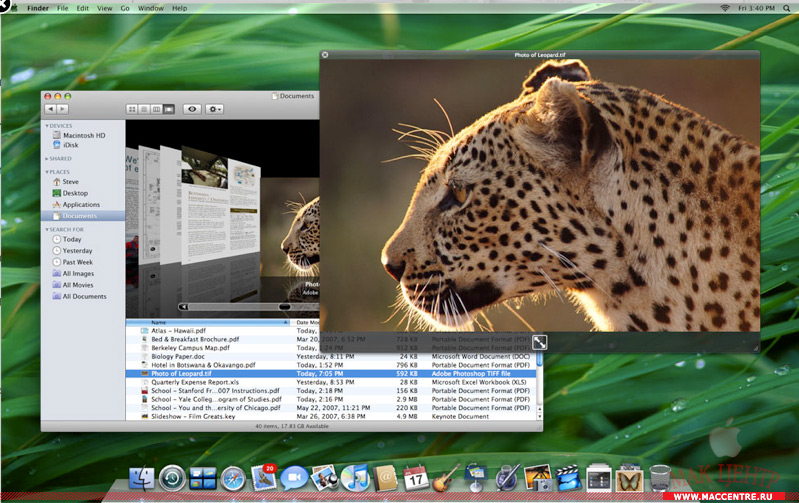Click Cover Flow scroll left arrow
This screenshot has height=503, width=799.
coord(183,307)
